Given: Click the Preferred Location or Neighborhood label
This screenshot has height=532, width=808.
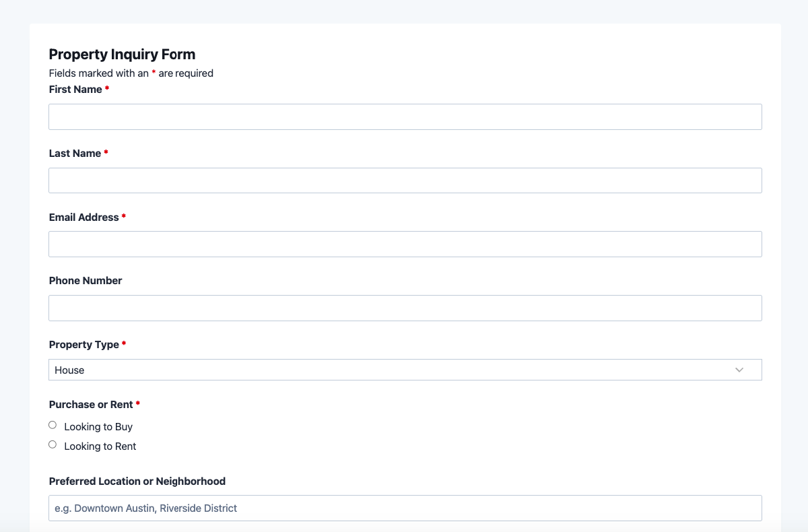Looking at the screenshot, I should click(137, 481).
